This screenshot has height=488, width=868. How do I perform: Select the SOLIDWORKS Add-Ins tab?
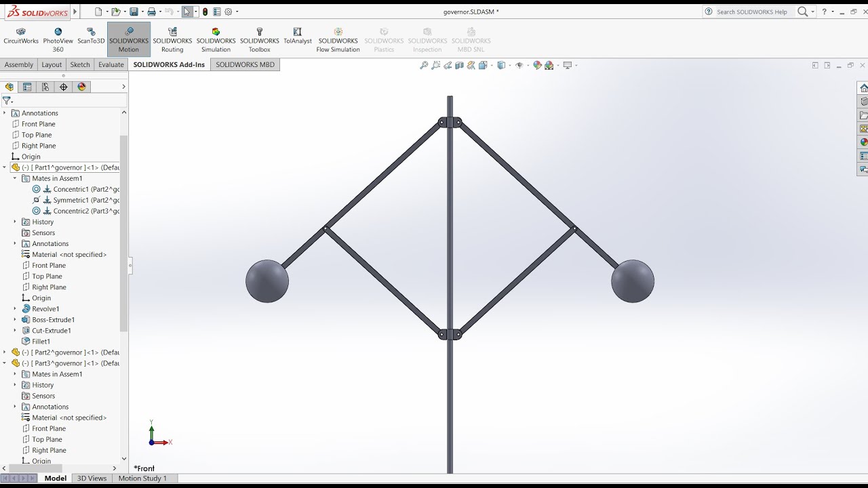click(169, 64)
